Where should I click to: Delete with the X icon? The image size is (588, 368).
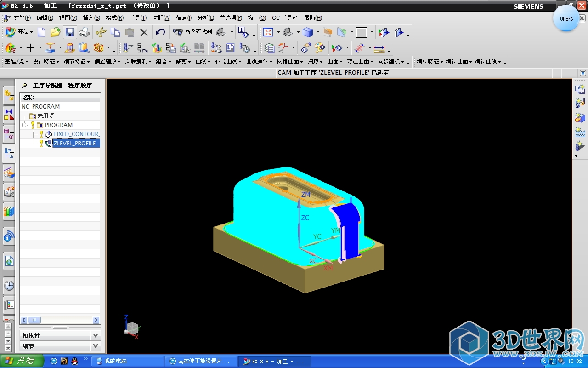(144, 32)
